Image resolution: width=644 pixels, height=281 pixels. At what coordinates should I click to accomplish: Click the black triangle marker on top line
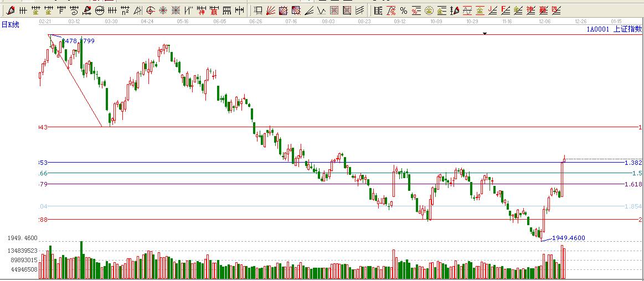click(485, 34)
